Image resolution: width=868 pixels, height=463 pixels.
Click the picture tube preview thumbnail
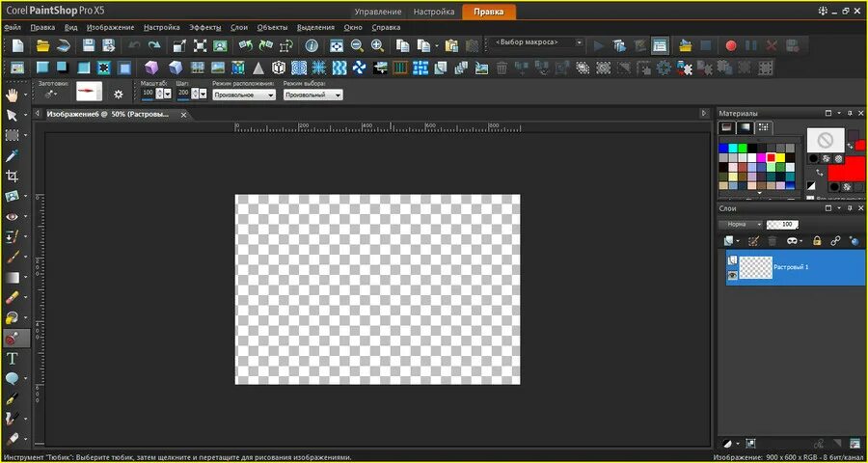[89, 92]
